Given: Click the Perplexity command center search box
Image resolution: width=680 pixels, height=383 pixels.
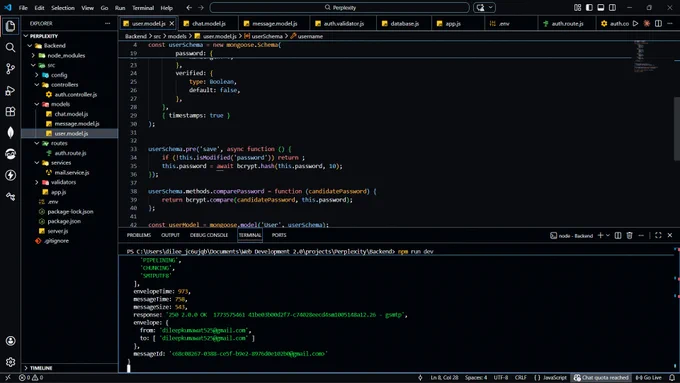Looking at the screenshot, I should (340, 8).
